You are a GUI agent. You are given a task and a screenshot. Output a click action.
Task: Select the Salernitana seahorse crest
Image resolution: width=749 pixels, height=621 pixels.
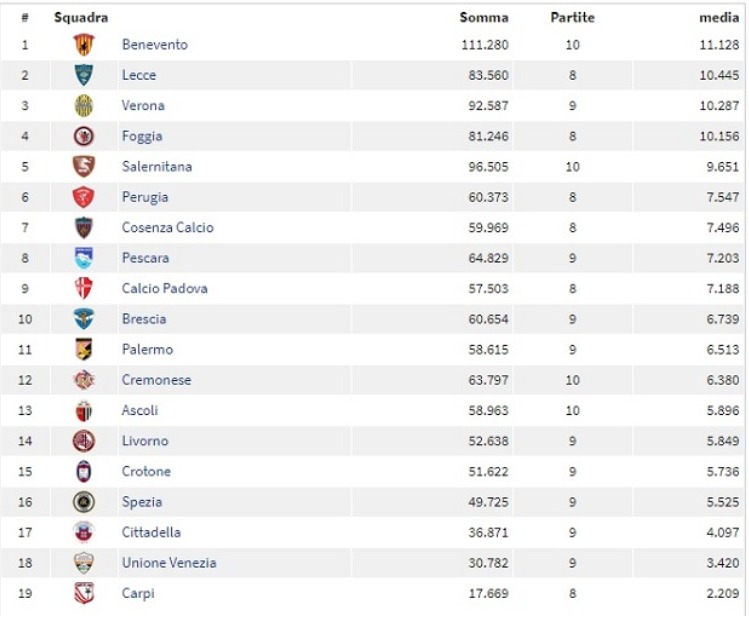click(84, 167)
